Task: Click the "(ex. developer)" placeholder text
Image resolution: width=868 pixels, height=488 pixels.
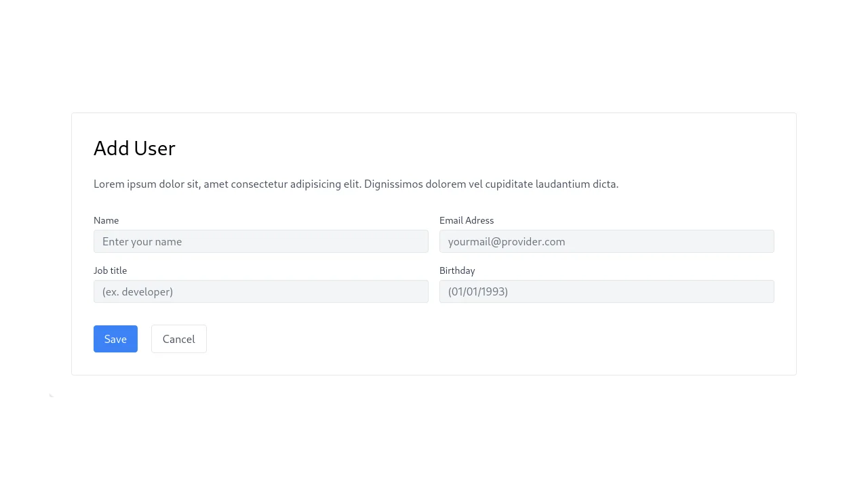Action: [138, 291]
